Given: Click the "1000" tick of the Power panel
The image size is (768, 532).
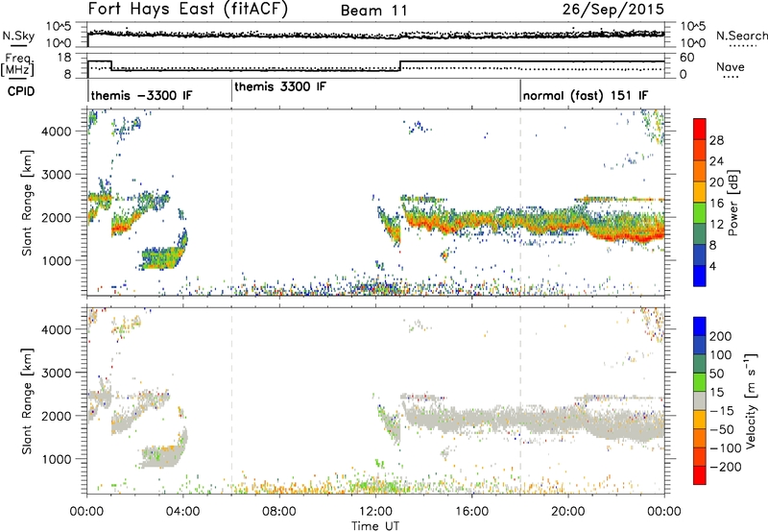Looking at the screenshot, I should click(x=56, y=260).
